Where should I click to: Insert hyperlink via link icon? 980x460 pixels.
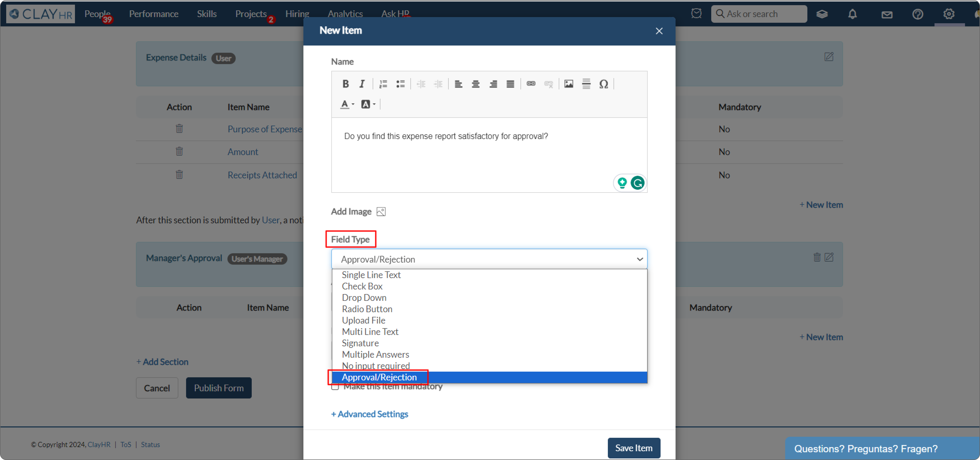coord(531,84)
